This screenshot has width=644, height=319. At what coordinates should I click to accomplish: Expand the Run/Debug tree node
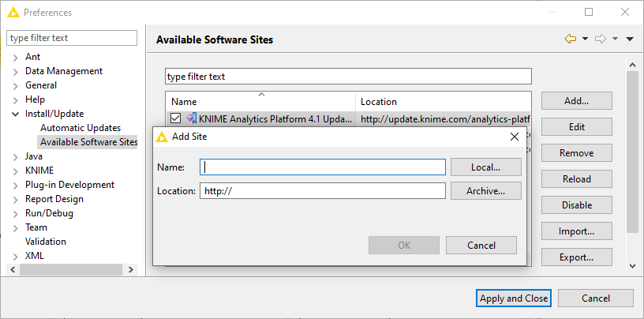tap(15, 214)
